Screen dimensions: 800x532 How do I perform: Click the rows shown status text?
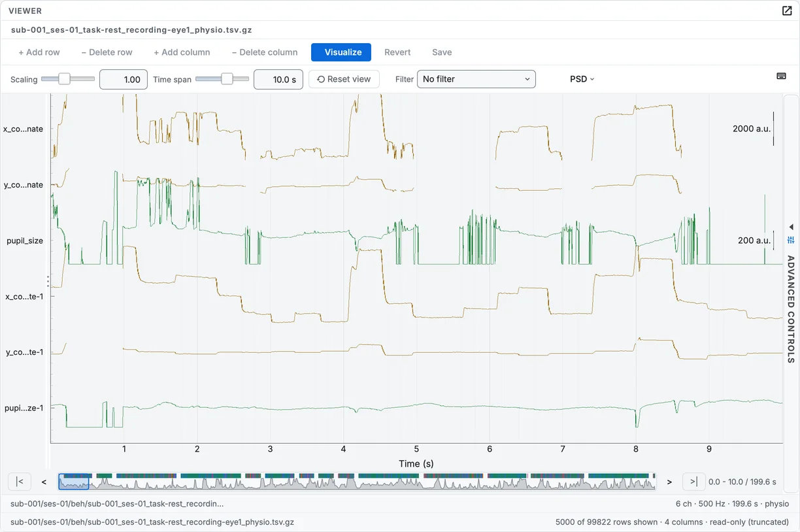point(673,522)
